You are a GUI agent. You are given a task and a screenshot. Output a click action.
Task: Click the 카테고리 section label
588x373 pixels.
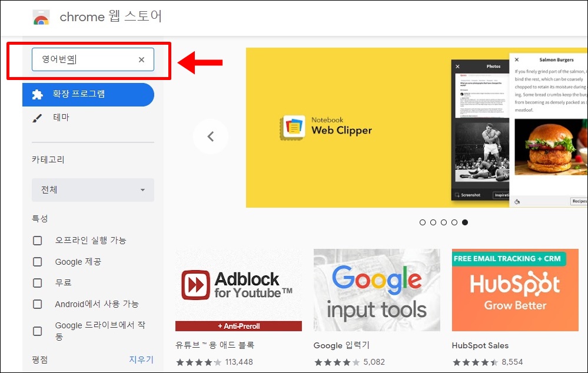[x=48, y=159]
